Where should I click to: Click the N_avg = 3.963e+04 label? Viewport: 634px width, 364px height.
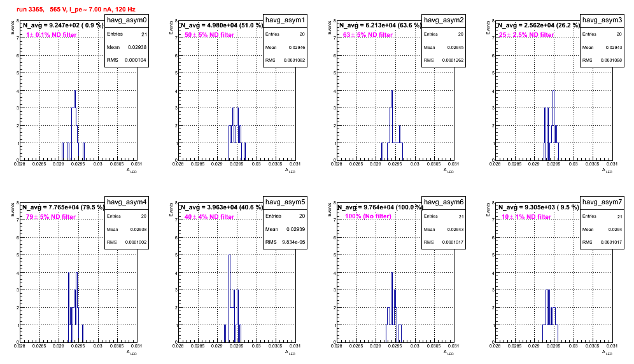pyautogui.click(x=221, y=207)
